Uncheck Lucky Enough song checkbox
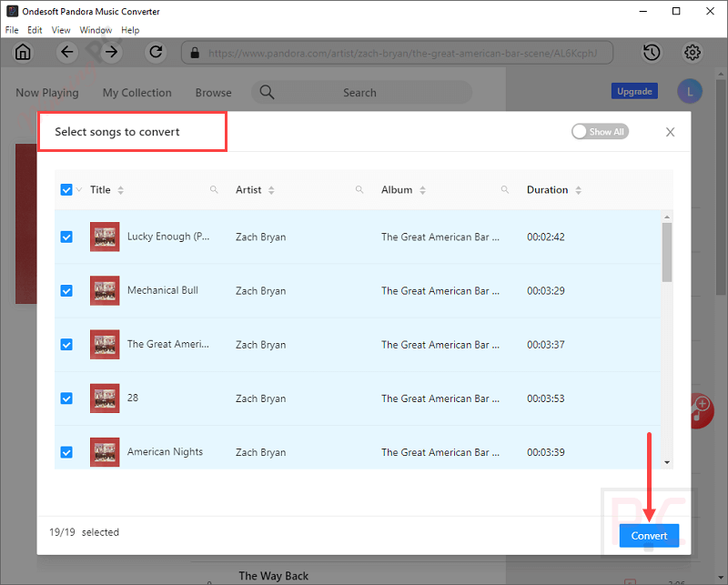The image size is (728, 585). [x=66, y=237]
